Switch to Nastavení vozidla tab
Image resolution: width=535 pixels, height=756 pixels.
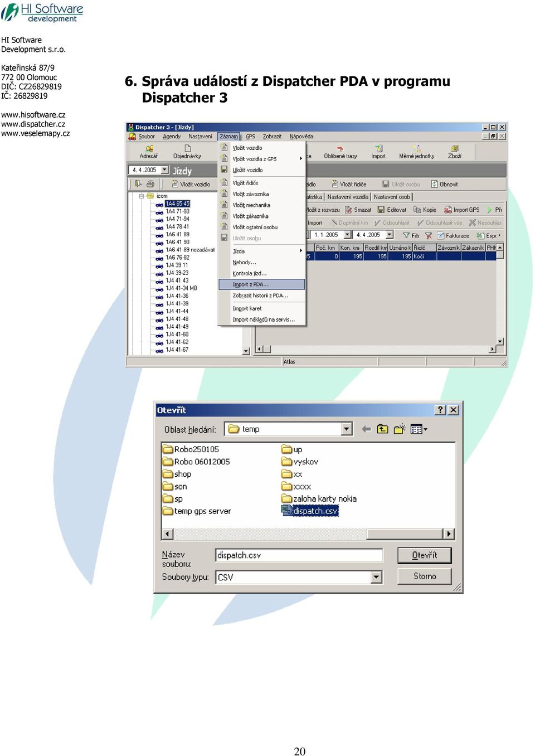(x=348, y=197)
